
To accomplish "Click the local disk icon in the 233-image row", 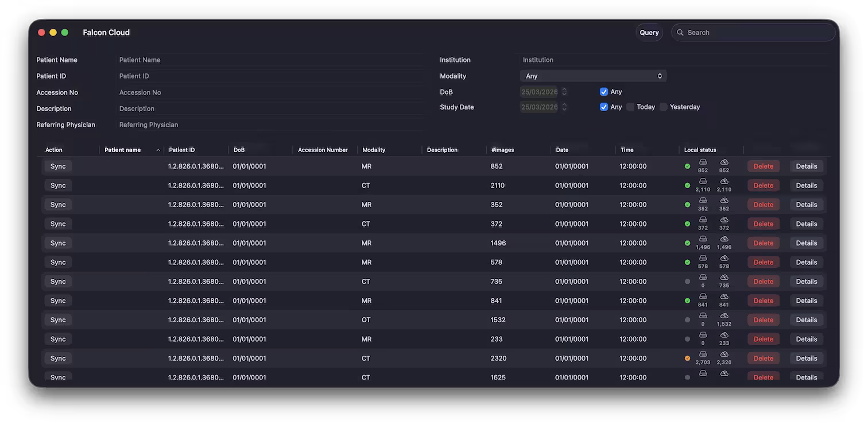I will point(703,336).
